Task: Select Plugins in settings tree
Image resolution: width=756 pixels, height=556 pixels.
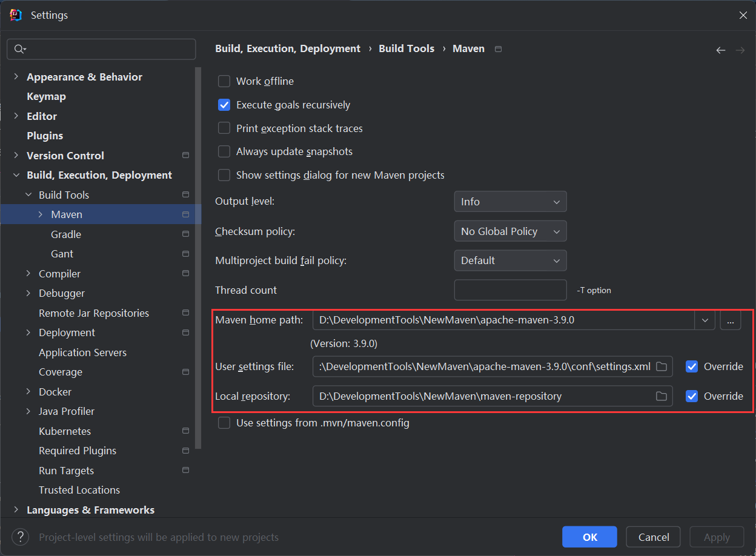Action: pos(45,136)
